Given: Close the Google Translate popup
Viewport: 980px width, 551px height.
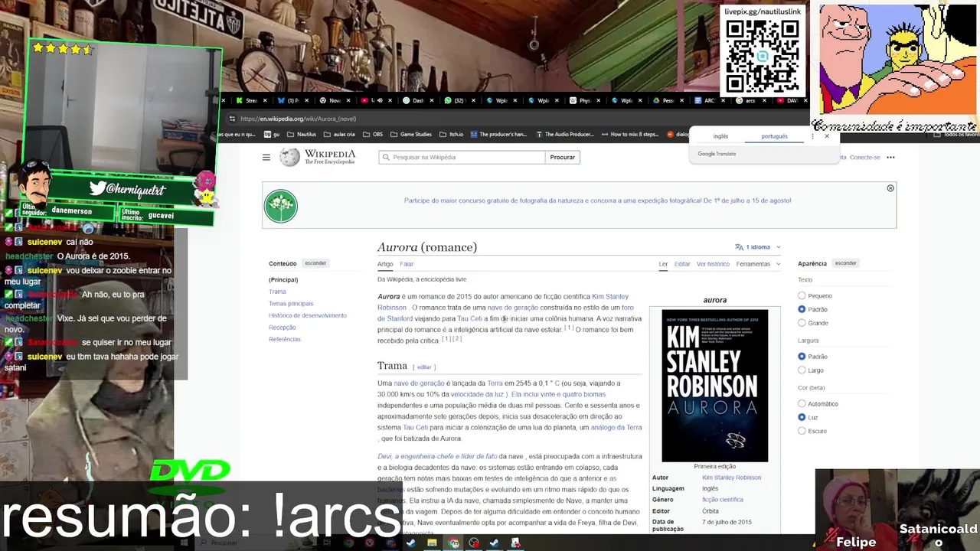Looking at the screenshot, I should click(x=827, y=136).
